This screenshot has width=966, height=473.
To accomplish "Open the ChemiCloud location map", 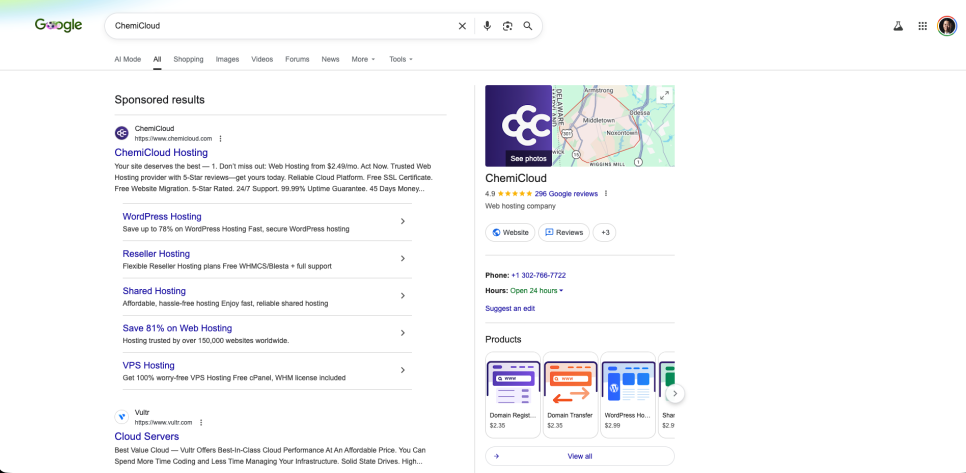I will pyautogui.click(x=613, y=126).
